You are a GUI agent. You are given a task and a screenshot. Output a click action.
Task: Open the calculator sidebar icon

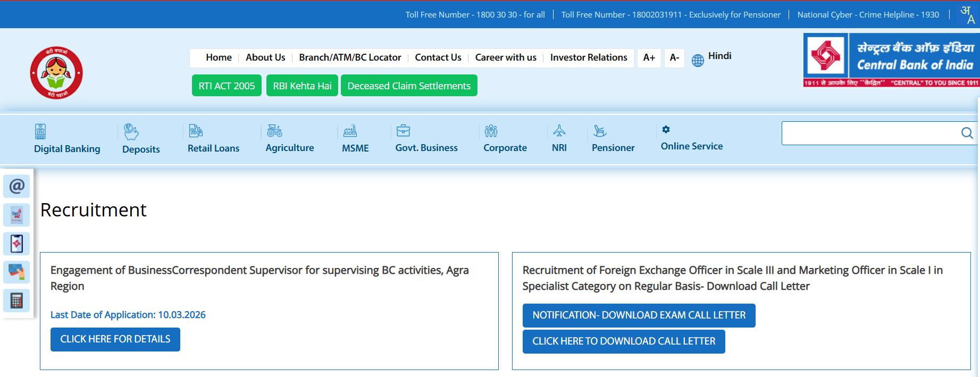16,301
